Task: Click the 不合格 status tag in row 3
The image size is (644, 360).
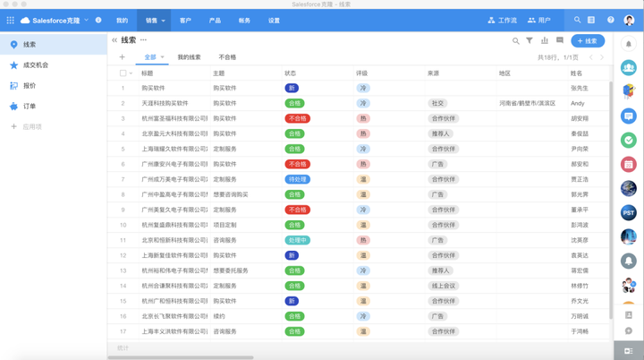Action: [297, 118]
